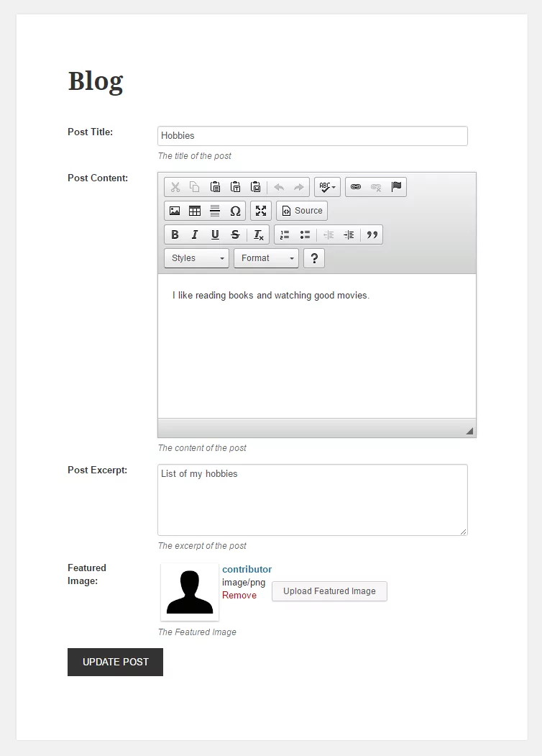Insert a table into post content
The width and height of the screenshot is (542, 756).
coord(195,211)
